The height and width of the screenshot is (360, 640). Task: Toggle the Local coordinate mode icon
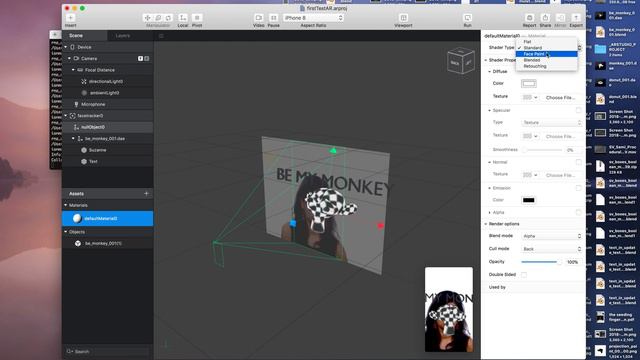[183, 18]
